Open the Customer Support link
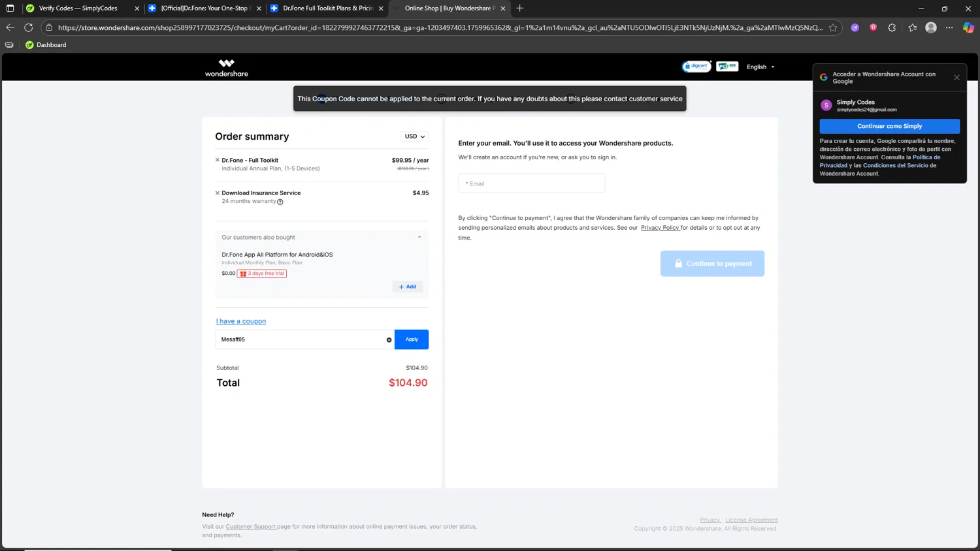980x551 pixels. tap(251, 527)
